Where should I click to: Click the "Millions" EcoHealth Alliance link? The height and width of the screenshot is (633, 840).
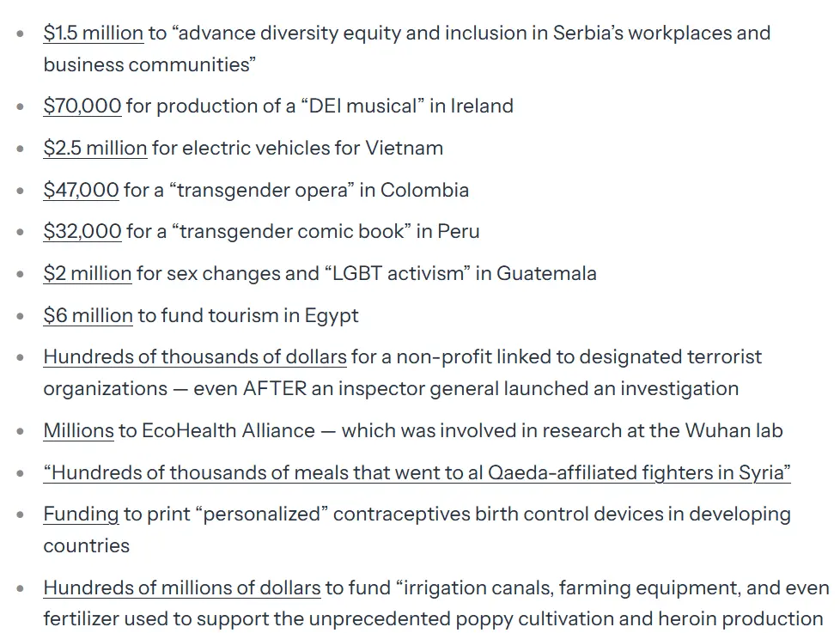tap(78, 430)
